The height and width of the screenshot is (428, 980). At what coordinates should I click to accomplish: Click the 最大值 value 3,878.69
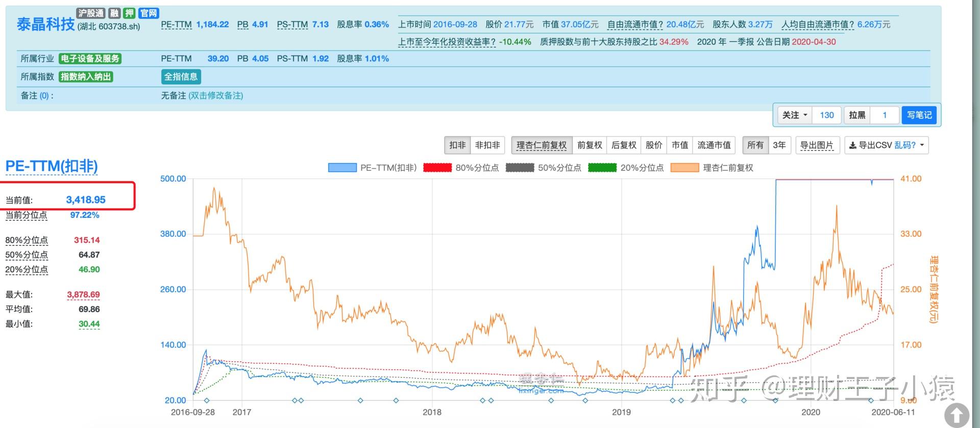coord(83,295)
